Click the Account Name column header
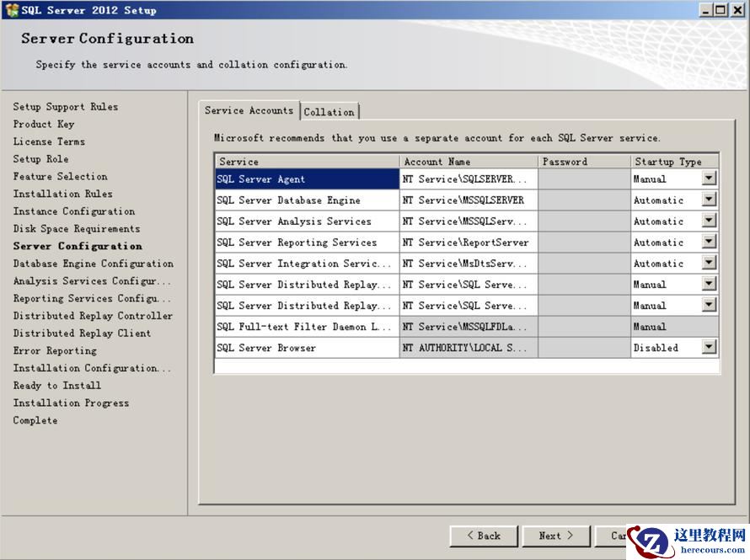This screenshot has width=750, height=560. click(469, 162)
